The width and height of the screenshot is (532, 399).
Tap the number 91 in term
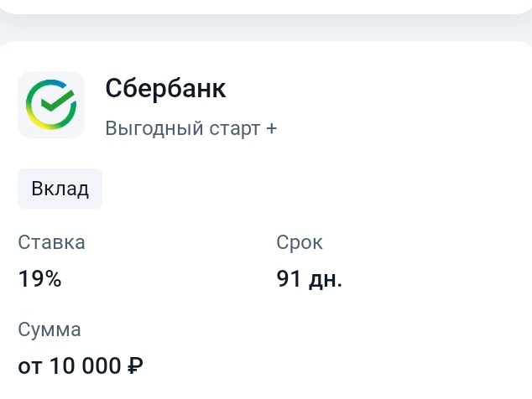point(289,278)
